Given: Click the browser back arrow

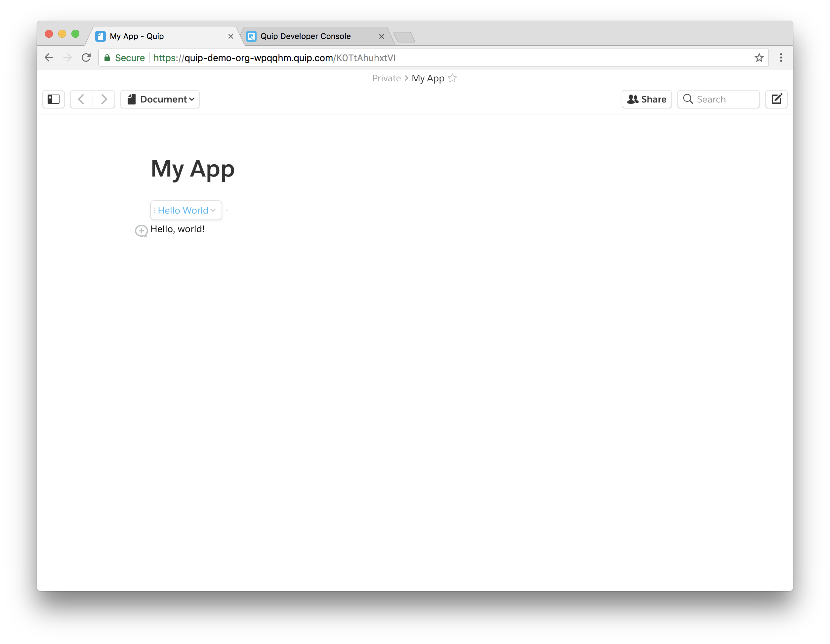Looking at the screenshot, I should 49,58.
